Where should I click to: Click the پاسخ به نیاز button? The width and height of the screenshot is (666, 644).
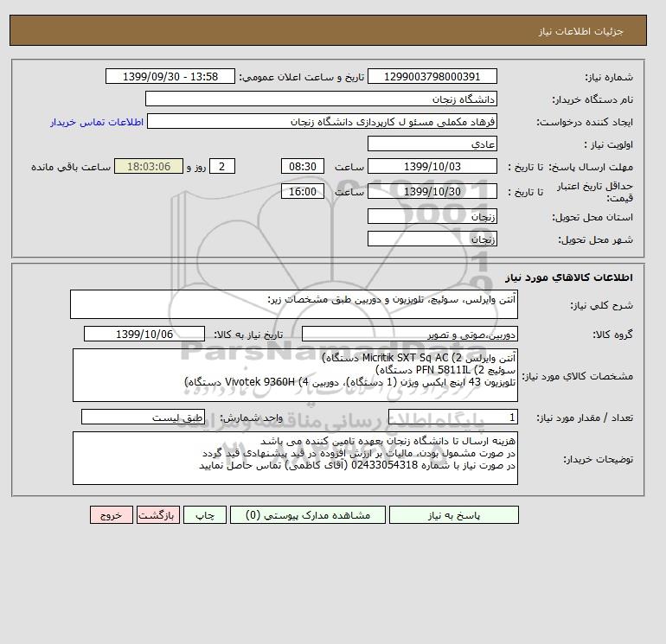[453, 515]
